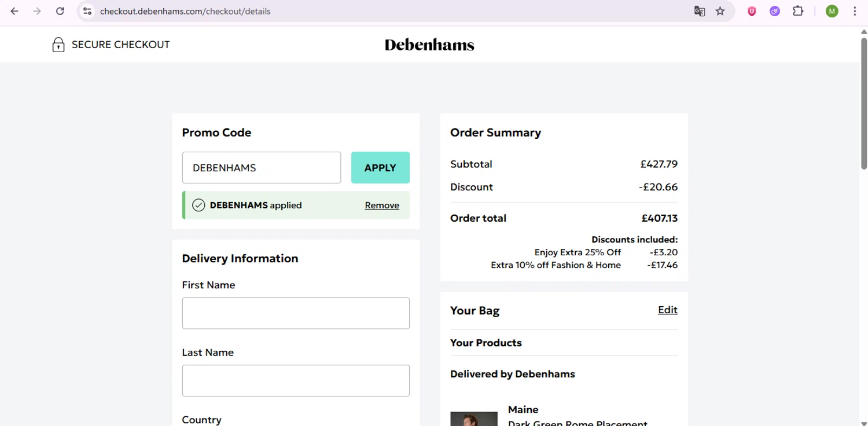Screen dimensions: 868x426
Task: Focus the address bar URL
Action: (x=185, y=11)
